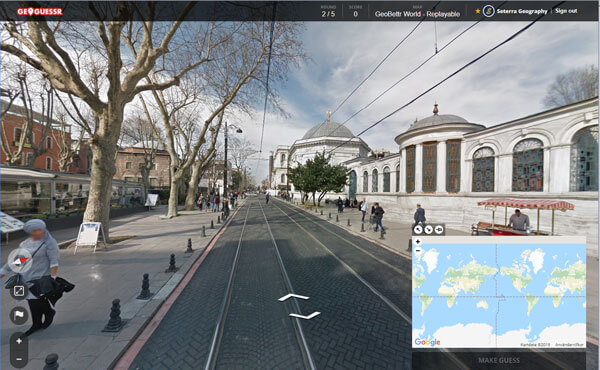Screen dimensions: 600x370
Task: Move backward with the lower arrow
Action: tap(305, 315)
